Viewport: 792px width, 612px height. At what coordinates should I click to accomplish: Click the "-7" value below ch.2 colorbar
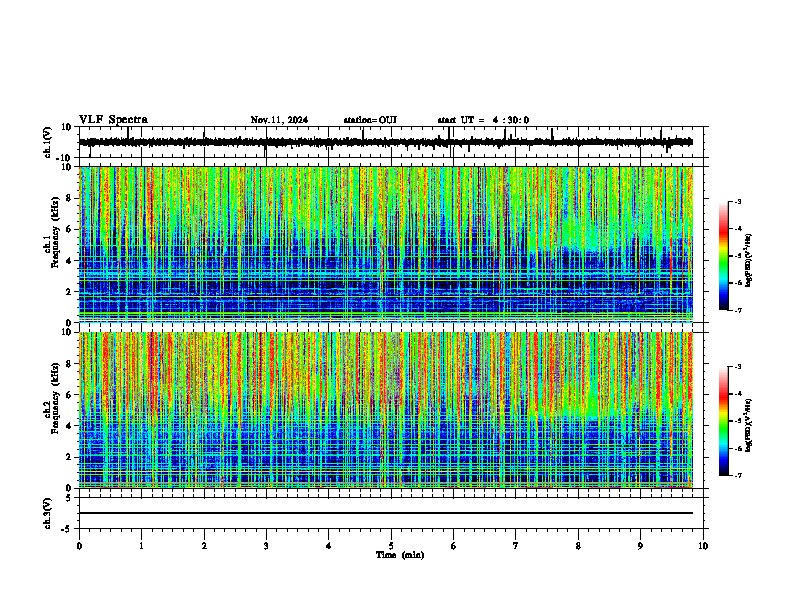[x=737, y=475]
